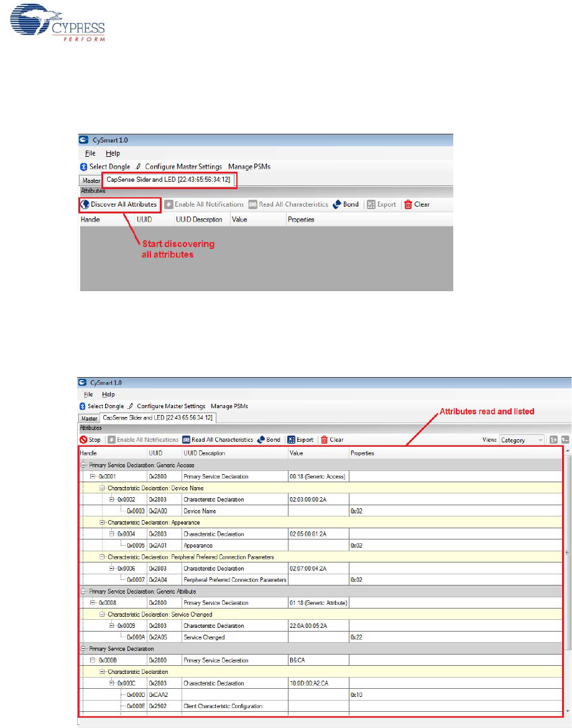The width and height of the screenshot is (572, 728).
Task: Switch to Master tab in lower window
Action: tap(89, 418)
